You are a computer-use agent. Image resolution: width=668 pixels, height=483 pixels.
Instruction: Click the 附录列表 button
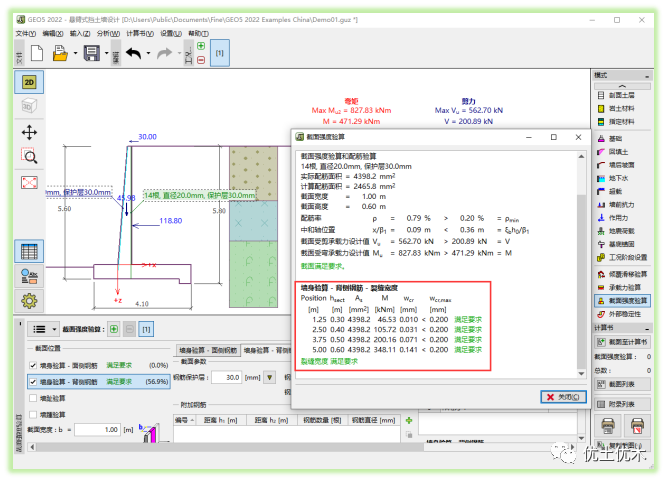(x=622, y=404)
